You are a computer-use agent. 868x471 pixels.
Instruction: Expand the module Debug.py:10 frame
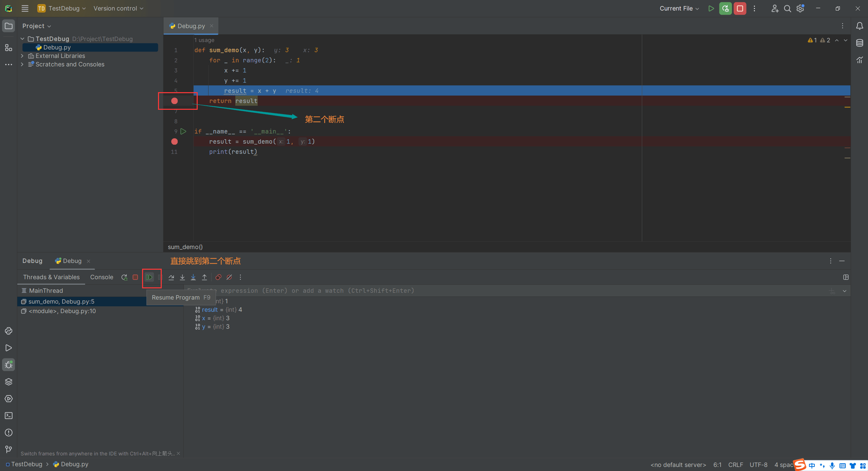(x=62, y=311)
